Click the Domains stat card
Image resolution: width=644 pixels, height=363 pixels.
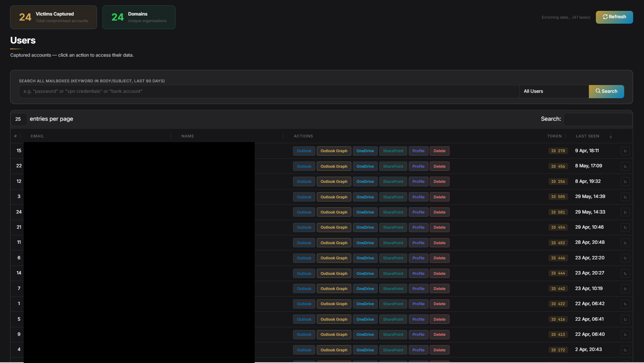click(x=139, y=17)
